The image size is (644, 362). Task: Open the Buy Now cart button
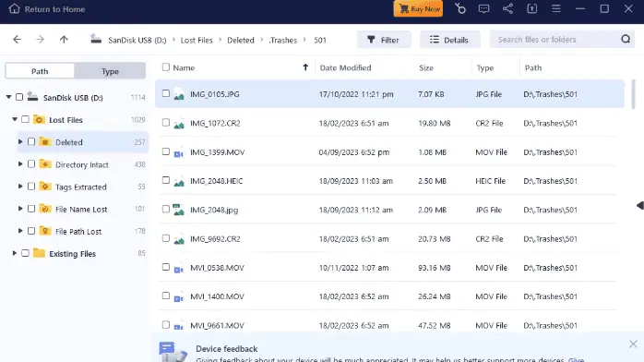click(418, 8)
